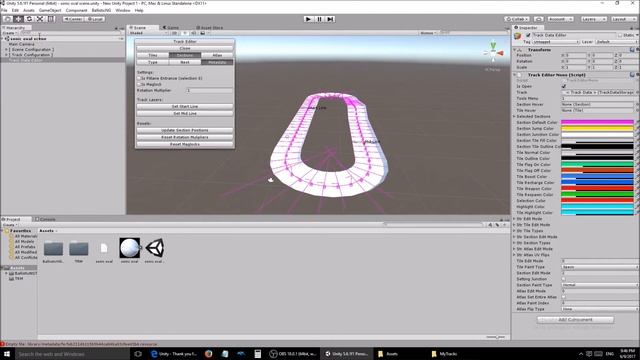Toggle the Is Open checkbox
Viewport: 640px width, 360px height.
(x=564, y=86)
